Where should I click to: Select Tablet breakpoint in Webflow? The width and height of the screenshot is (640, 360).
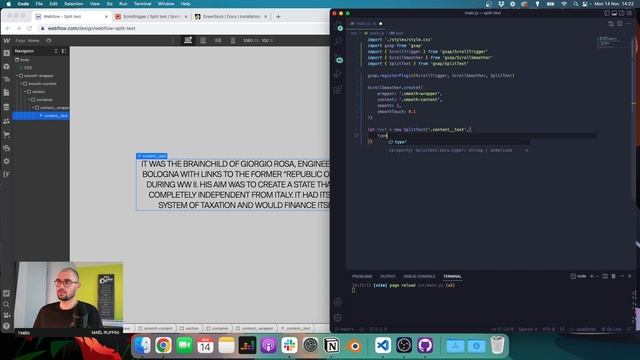[203, 40]
